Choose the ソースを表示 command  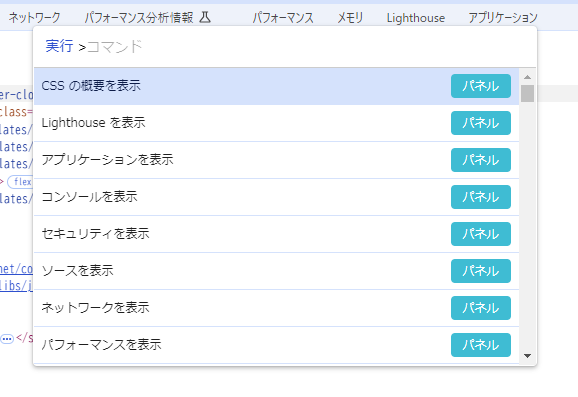276,271
